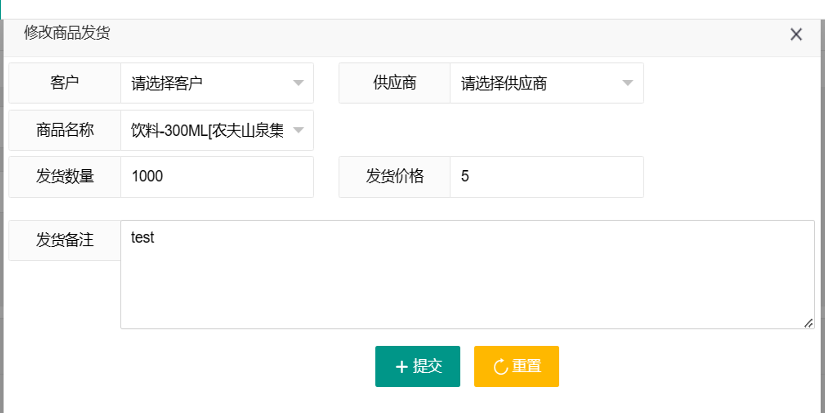Click the 供应商 field label
Image resolution: width=825 pixels, height=413 pixels.
coord(395,83)
